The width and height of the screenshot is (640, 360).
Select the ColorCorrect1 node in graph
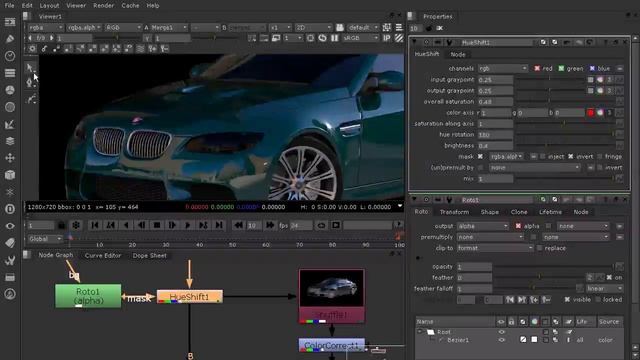[x=331, y=345]
